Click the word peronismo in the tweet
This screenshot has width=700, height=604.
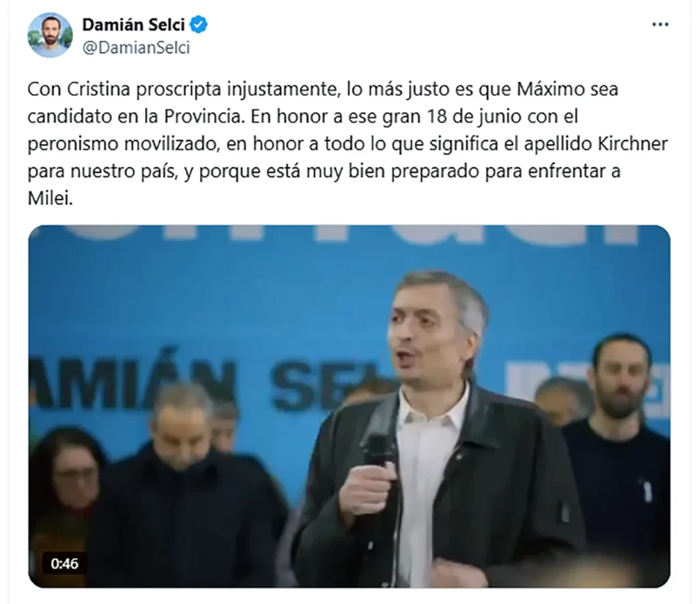click(72, 144)
